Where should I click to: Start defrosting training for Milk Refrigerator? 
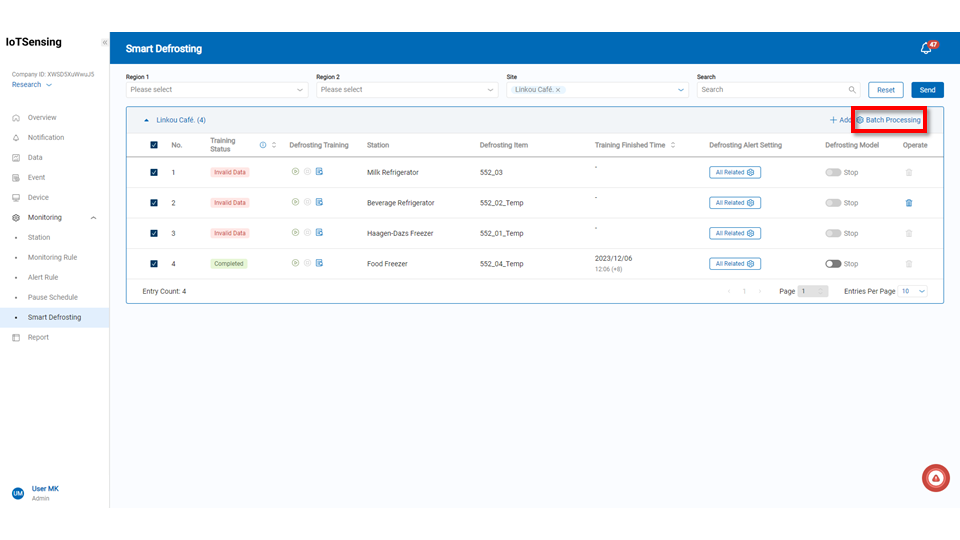pyautogui.click(x=295, y=172)
